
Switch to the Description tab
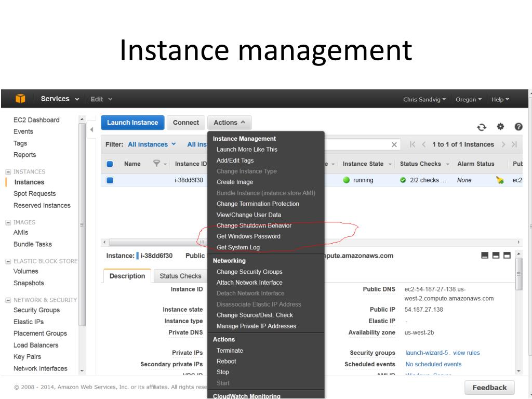click(127, 276)
